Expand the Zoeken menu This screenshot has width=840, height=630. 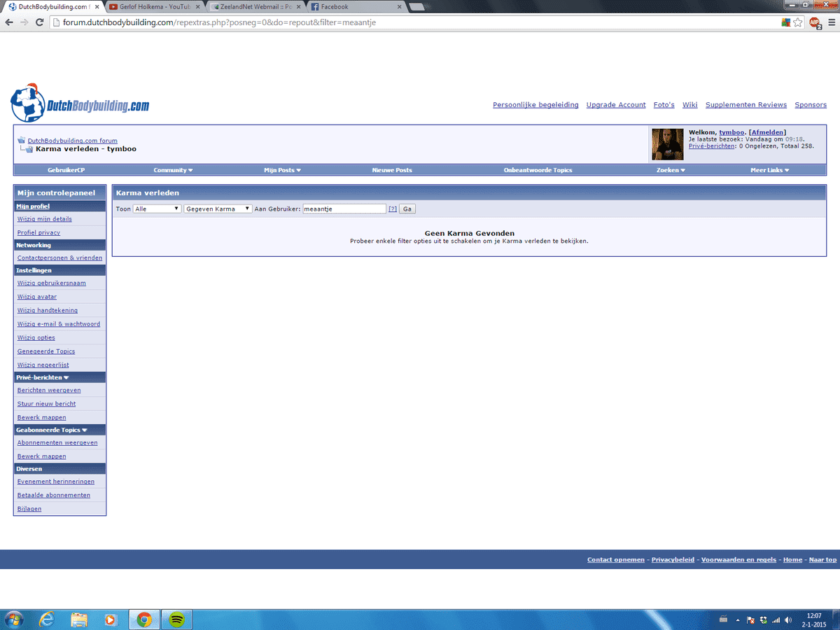tap(671, 170)
